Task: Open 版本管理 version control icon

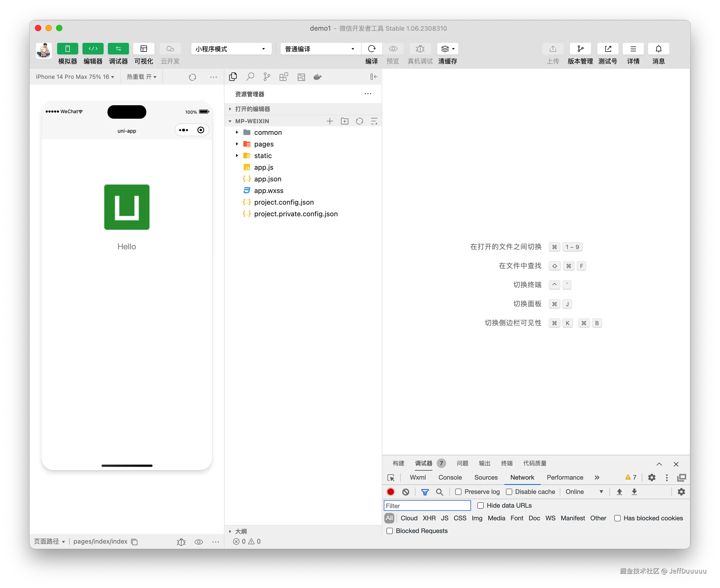Action: [580, 49]
